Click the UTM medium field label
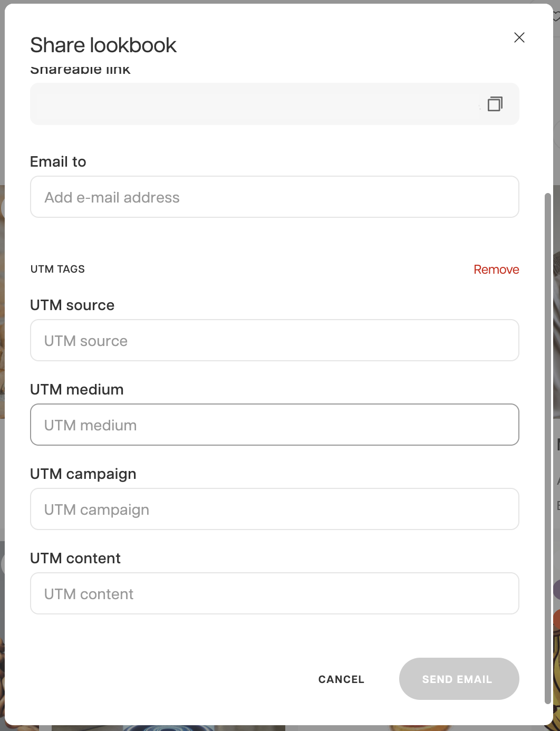 [77, 389]
